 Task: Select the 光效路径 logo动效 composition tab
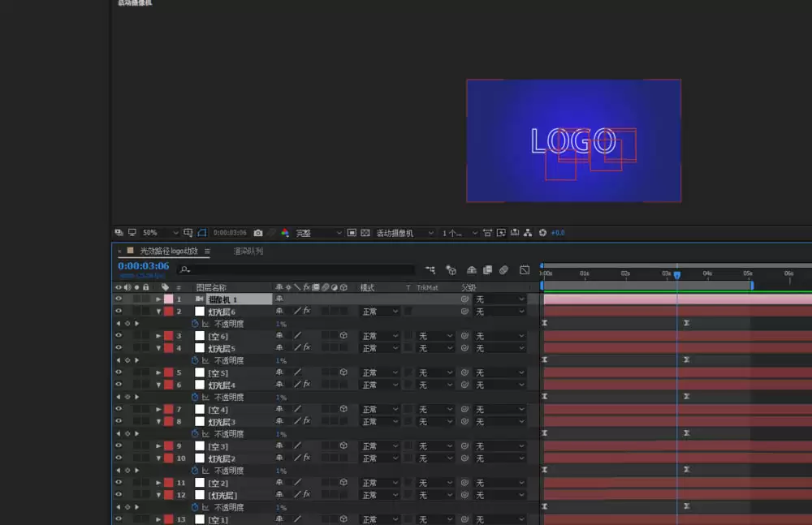tap(170, 251)
